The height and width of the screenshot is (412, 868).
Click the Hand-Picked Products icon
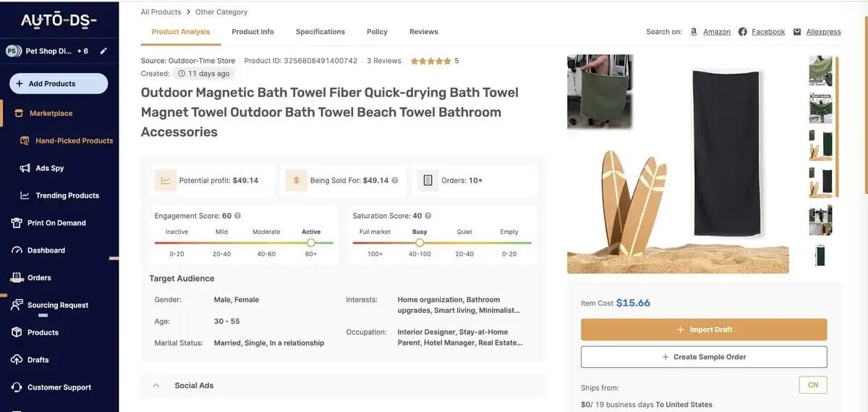pyautogui.click(x=25, y=140)
